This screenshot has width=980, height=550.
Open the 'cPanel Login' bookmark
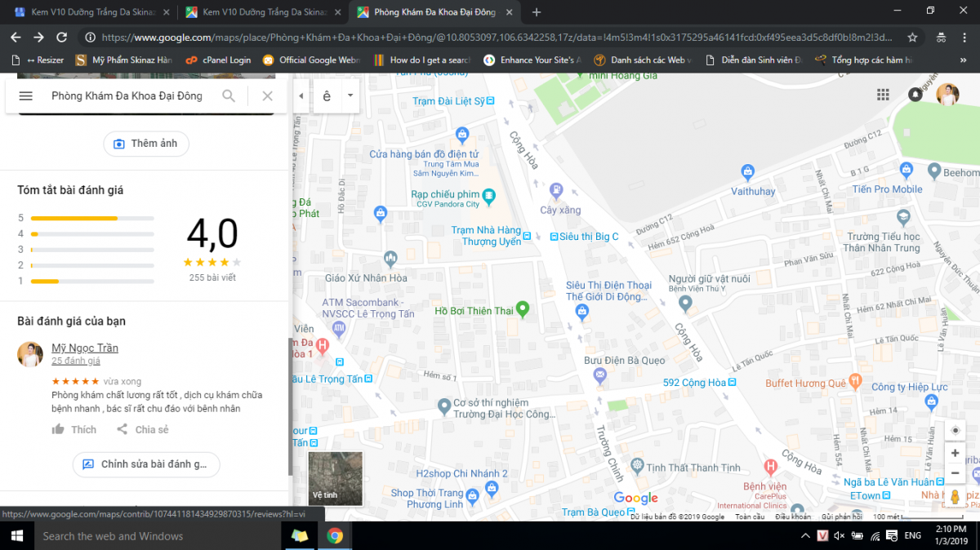coord(218,60)
